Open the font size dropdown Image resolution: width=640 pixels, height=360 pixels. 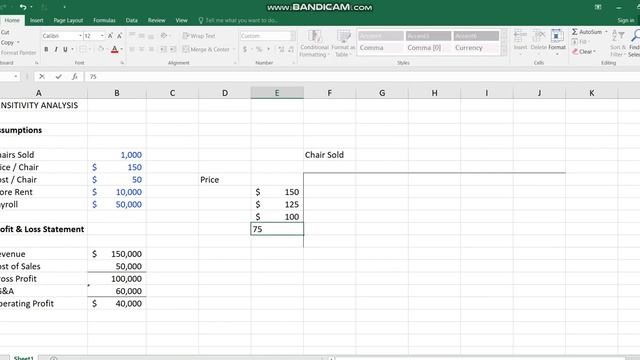click(102, 36)
